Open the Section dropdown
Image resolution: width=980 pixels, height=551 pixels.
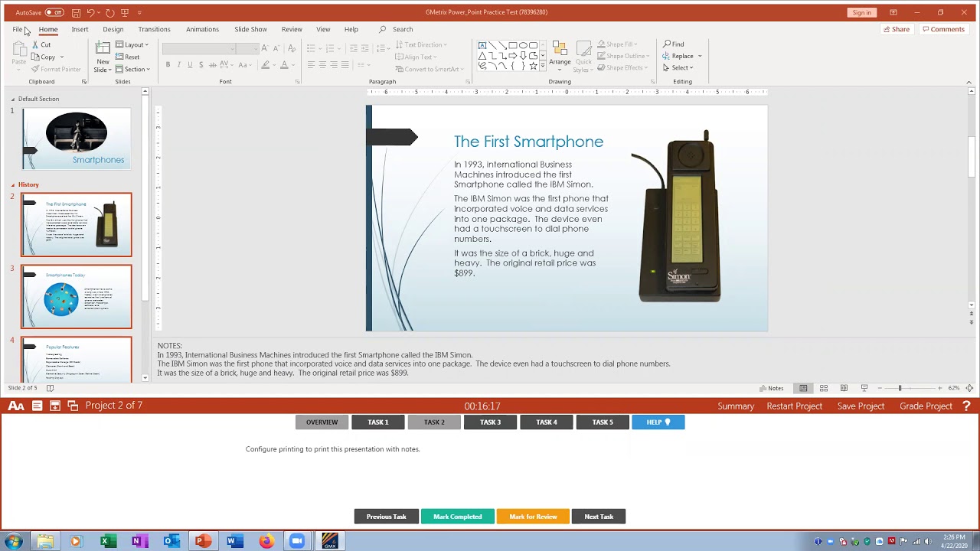133,69
